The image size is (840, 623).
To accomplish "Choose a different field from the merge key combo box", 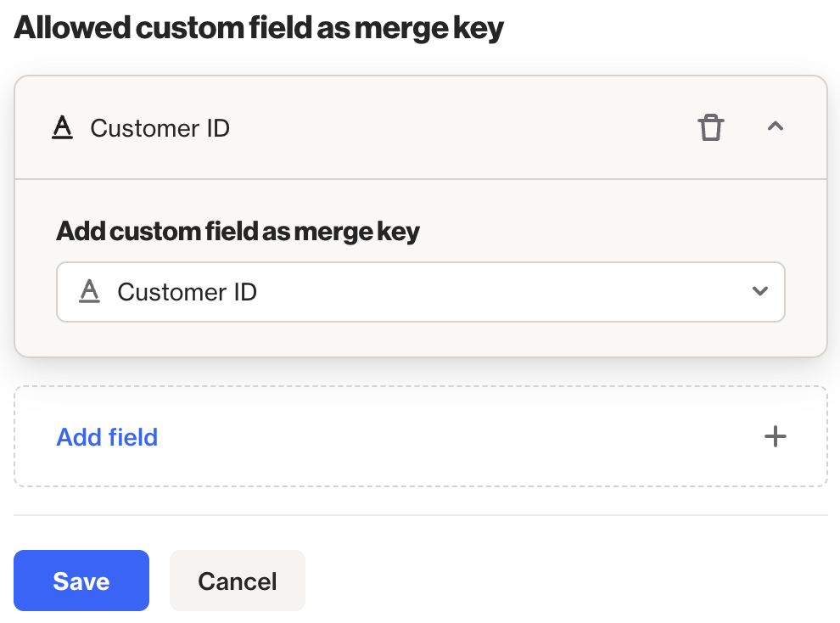I will [x=421, y=291].
